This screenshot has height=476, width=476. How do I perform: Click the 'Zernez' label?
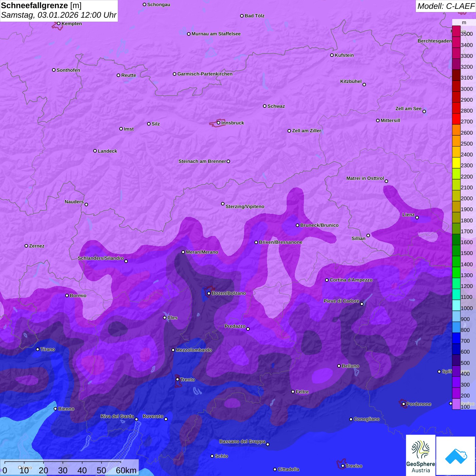(x=37, y=246)
